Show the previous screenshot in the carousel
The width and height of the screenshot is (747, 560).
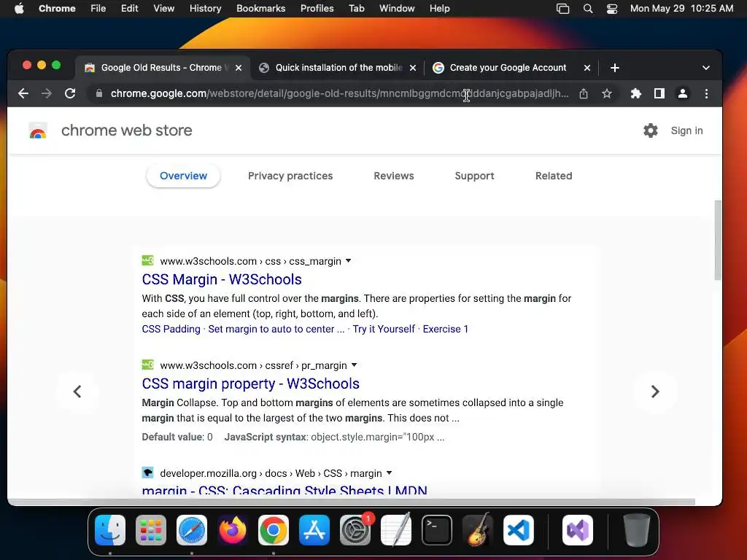(x=77, y=392)
